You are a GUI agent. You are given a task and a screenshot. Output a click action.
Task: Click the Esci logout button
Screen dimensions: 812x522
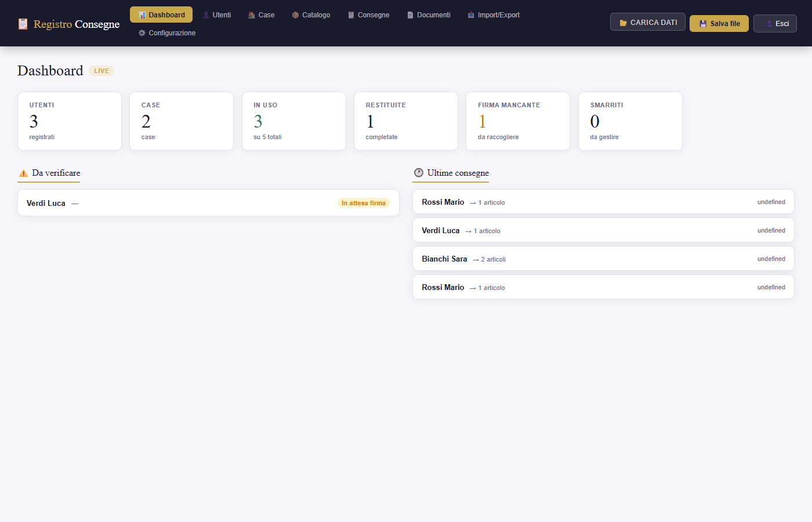pos(775,24)
